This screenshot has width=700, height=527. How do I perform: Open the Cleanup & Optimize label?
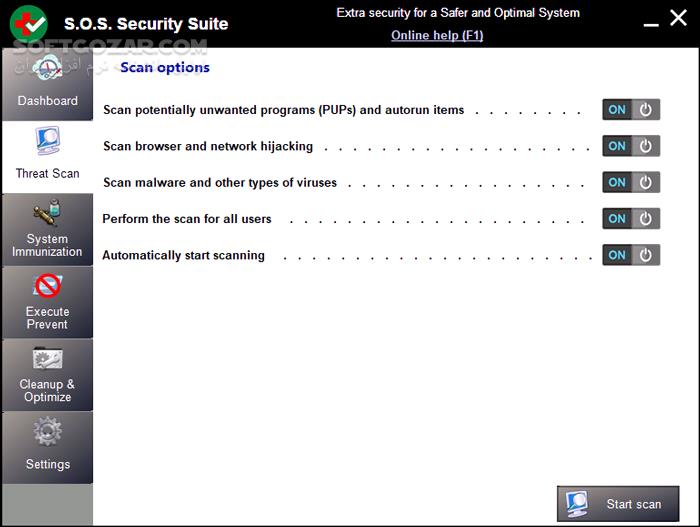click(47, 391)
